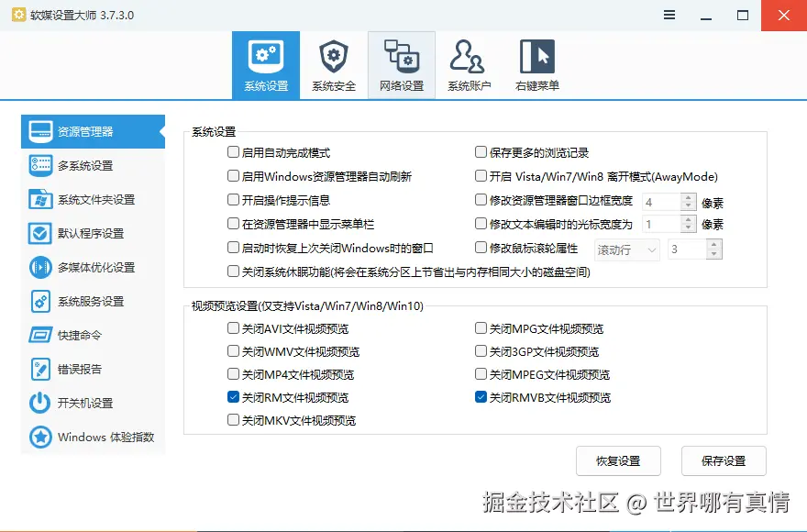
Task: Decrease 窗口边框宽度 value with down arrow
Action: click(x=688, y=206)
